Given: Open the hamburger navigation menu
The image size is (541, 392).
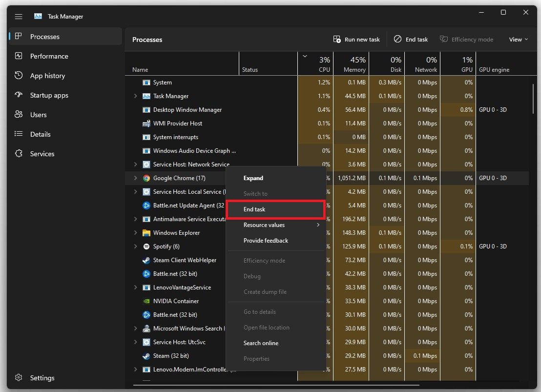Looking at the screenshot, I should (x=19, y=17).
